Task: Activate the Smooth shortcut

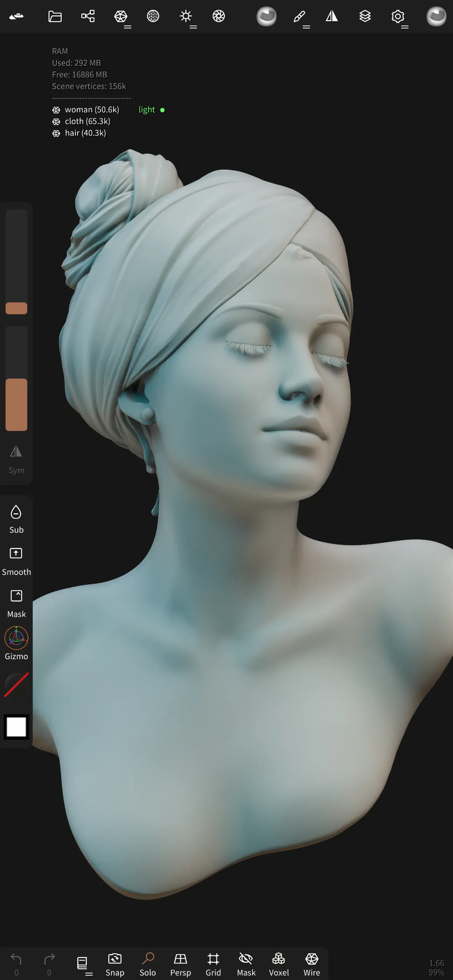Action: pyautogui.click(x=16, y=561)
